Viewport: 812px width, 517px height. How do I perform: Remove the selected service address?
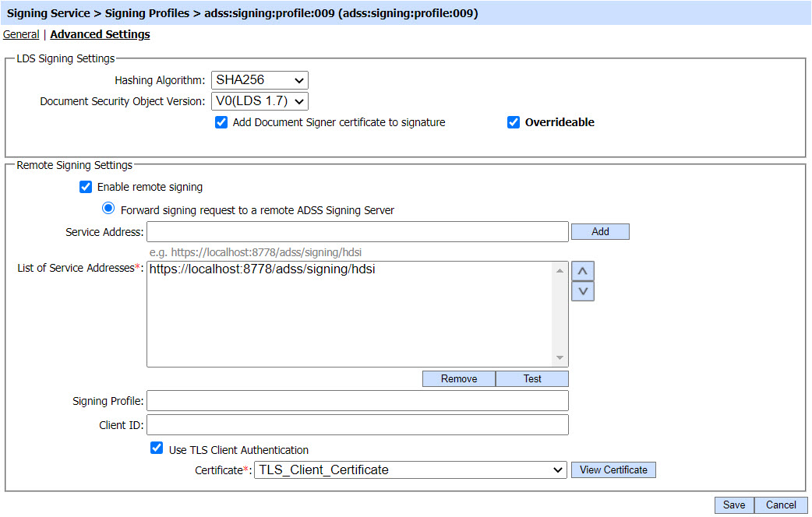pos(459,378)
